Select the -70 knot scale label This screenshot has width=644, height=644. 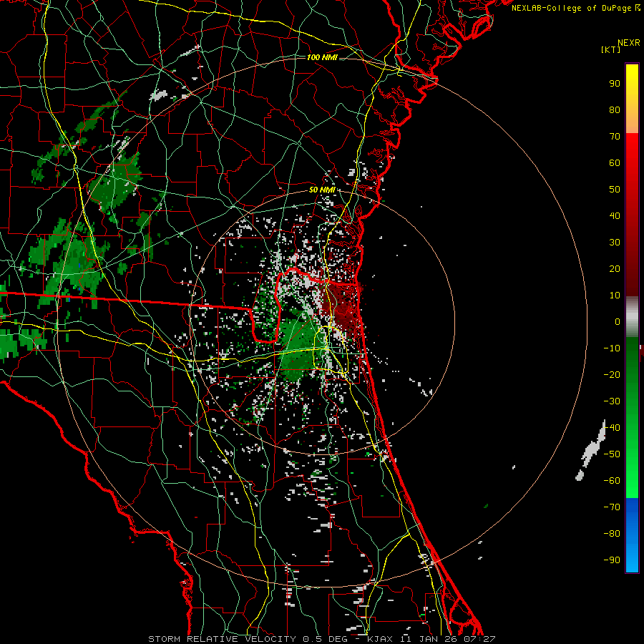612,507
